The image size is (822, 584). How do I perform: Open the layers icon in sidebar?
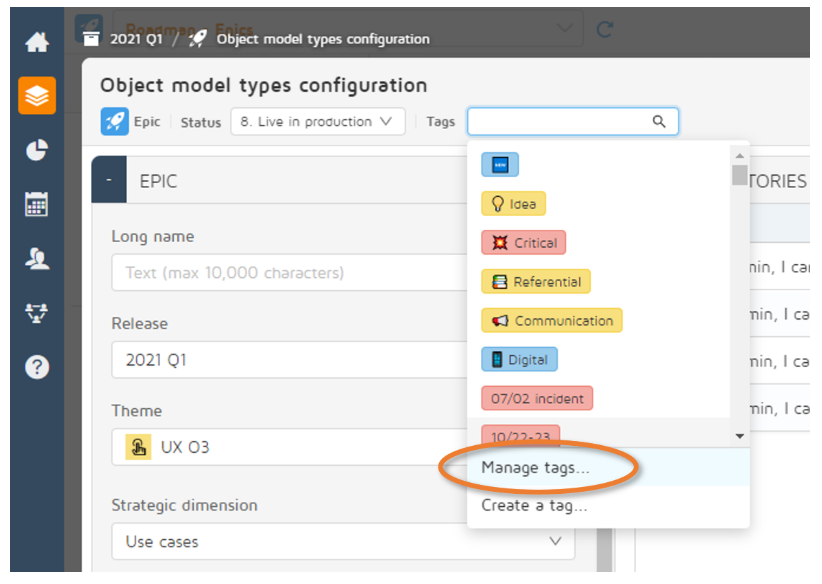click(x=37, y=96)
